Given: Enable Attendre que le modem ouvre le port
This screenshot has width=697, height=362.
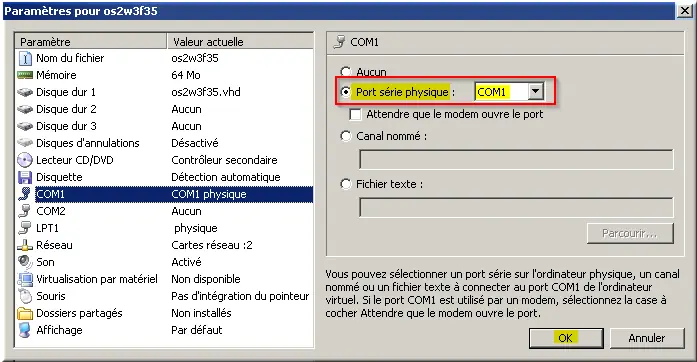Looking at the screenshot, I should pos(355,114).
